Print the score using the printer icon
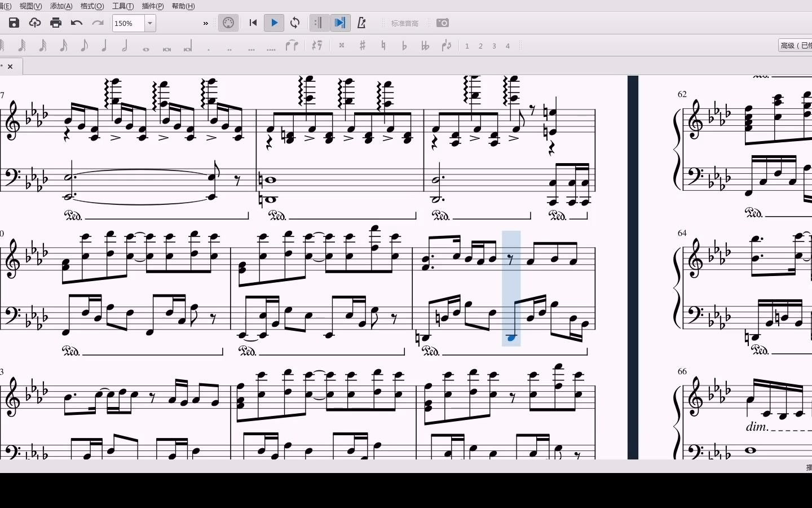Image resolution: width=812 pixels, height=508 pixels. (56, 23)
